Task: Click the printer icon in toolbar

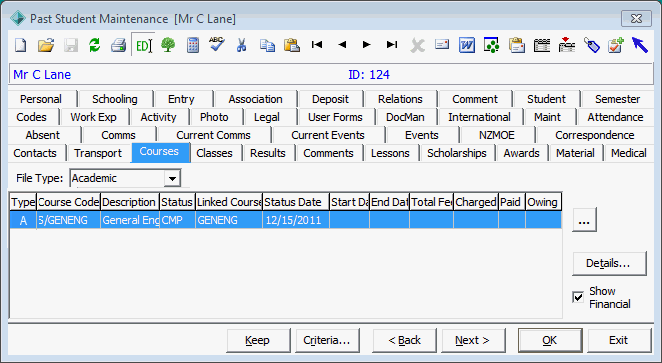Action: pyautogui.click(x=119, y=45)
